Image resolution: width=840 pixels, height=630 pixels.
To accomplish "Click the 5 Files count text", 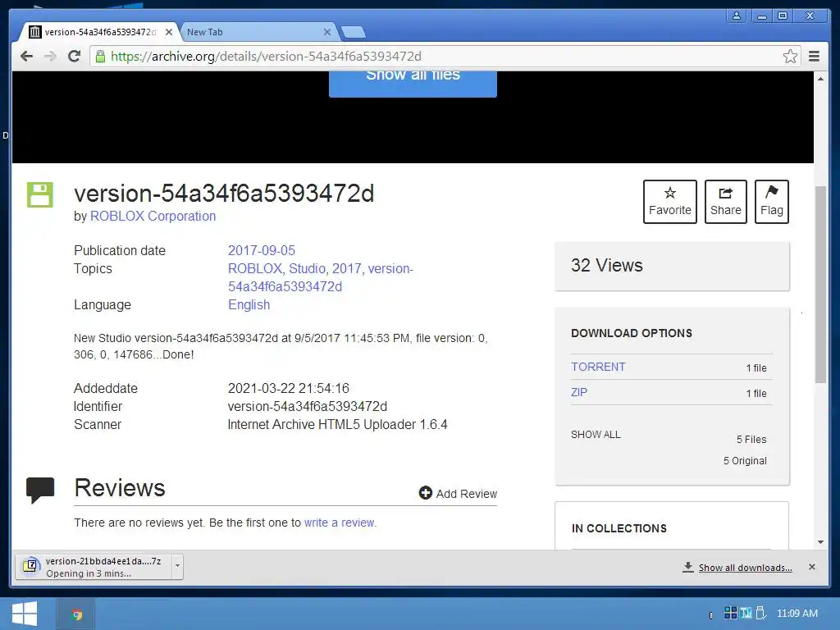I will pyautogui.click(x=751, y=440).
